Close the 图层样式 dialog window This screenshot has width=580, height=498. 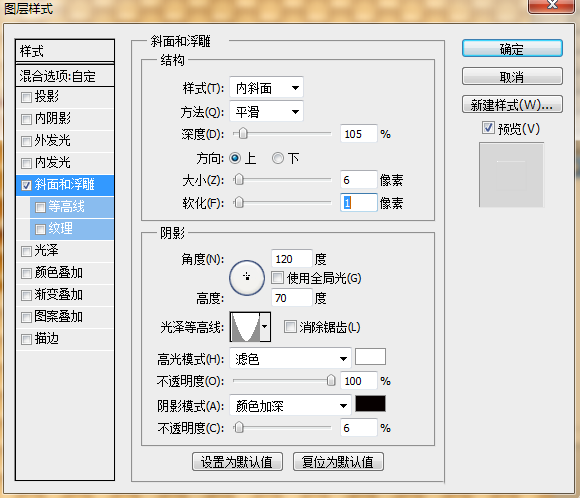[552, 5]
